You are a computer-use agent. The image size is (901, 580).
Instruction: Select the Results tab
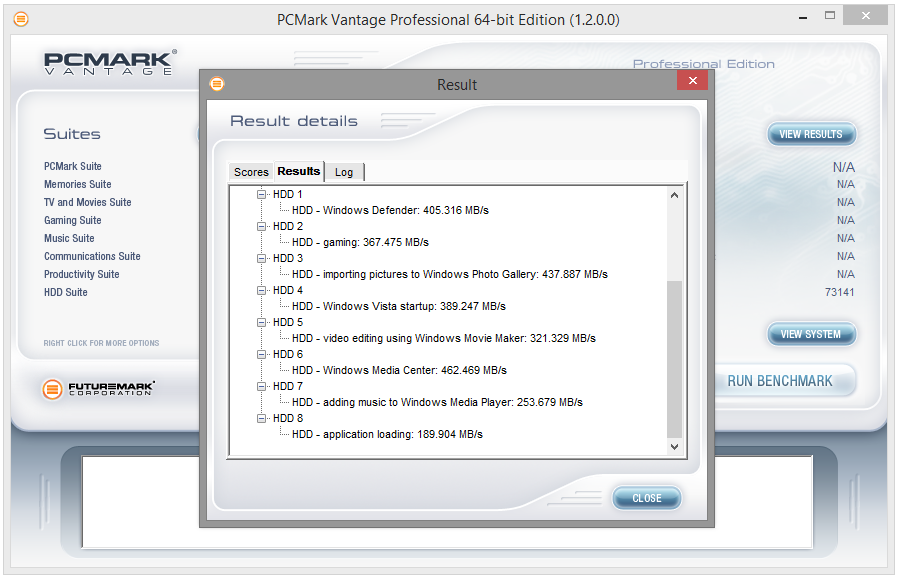[299, 171]
